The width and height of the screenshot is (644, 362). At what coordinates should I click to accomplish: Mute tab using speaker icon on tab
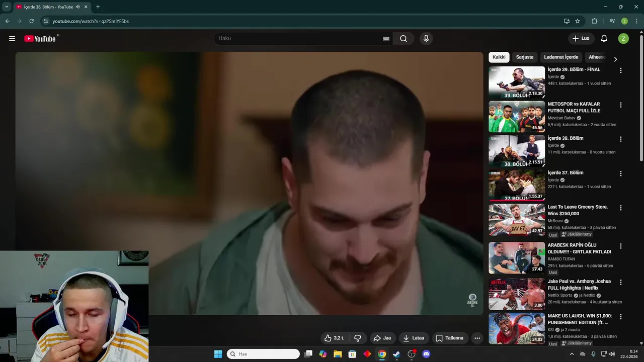coord(78,7)
